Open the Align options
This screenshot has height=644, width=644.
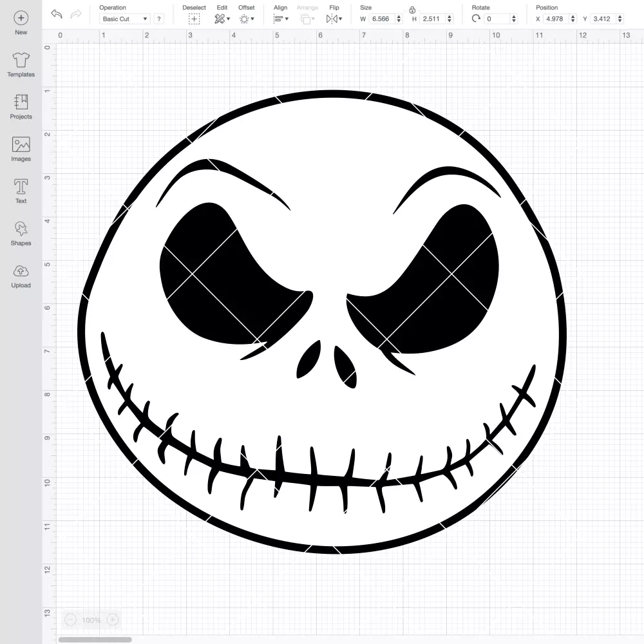(x=281, y=19)
